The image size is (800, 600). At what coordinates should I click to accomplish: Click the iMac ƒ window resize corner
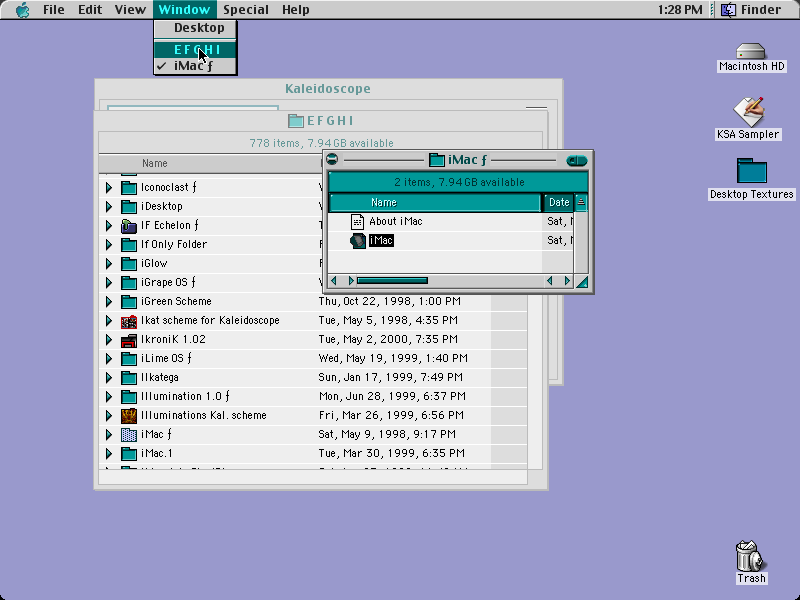tap(582, 281)
